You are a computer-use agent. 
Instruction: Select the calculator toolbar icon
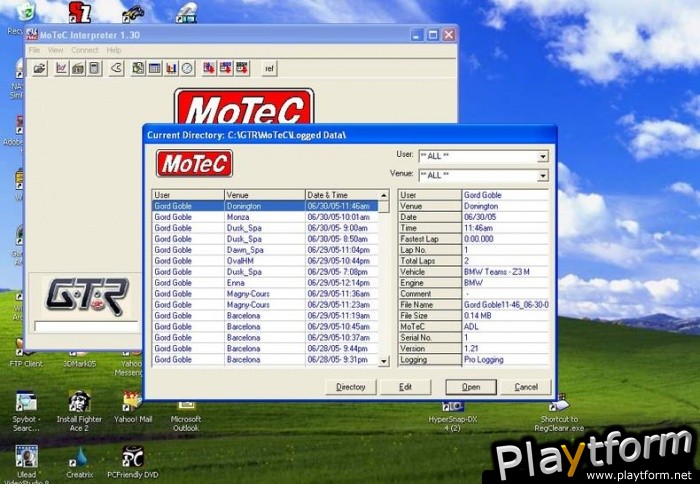[x=94, y=69]
